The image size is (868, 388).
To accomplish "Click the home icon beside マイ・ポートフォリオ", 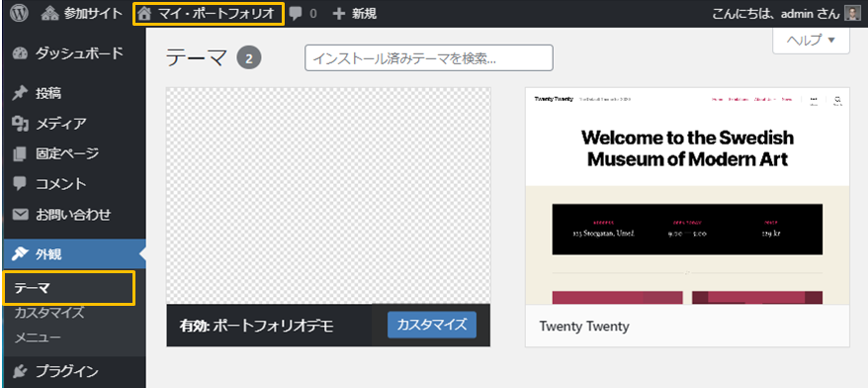I will coord(144,14).
